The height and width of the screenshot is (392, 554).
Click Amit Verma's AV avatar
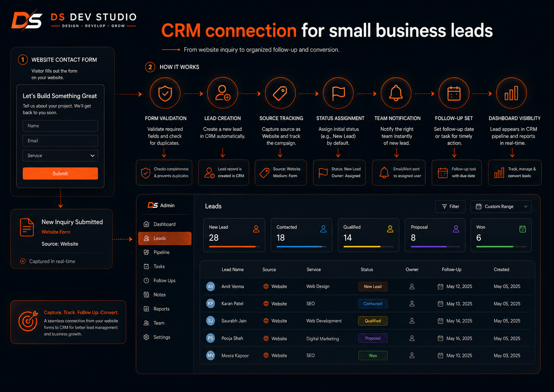pyautogui.click(x=211, y=286)
